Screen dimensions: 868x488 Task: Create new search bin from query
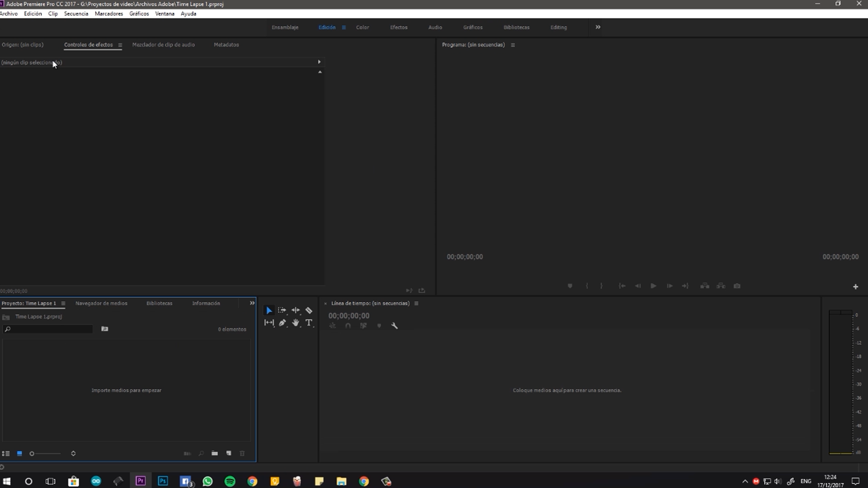[x=105, y=329]
